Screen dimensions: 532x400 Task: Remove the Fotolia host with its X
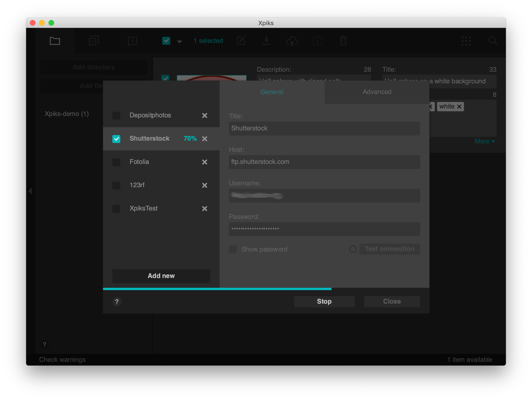204,162
